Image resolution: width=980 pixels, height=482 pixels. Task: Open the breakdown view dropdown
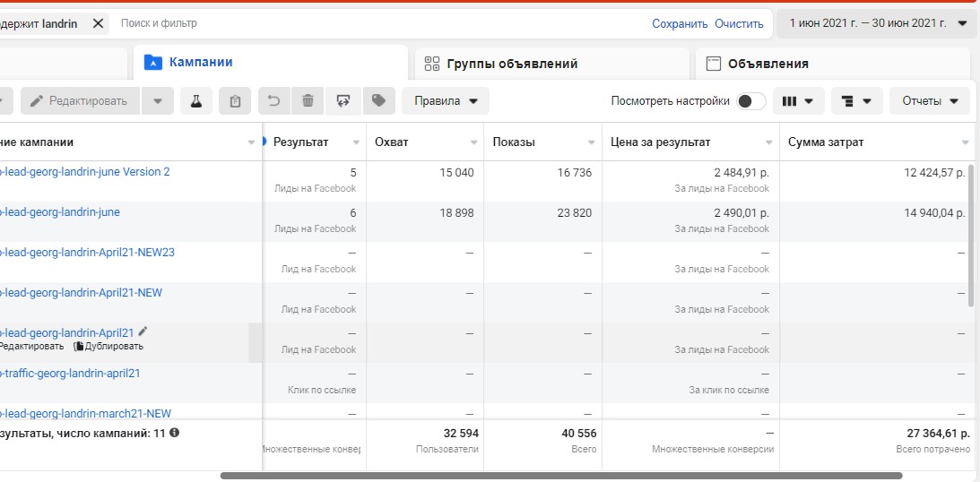pyautogui.click(x=856, y=101)
